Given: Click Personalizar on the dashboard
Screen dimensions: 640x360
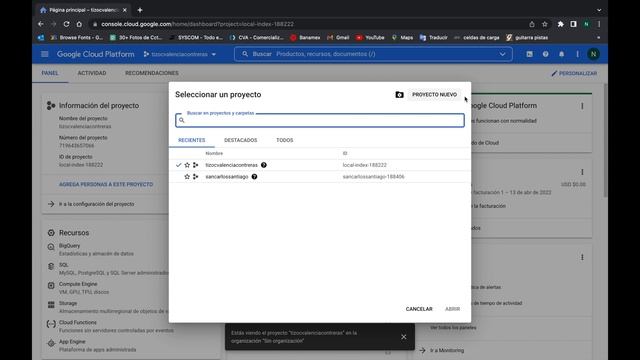Looking at the screenshot, I should pyautogui.click(x=574, y=73).
